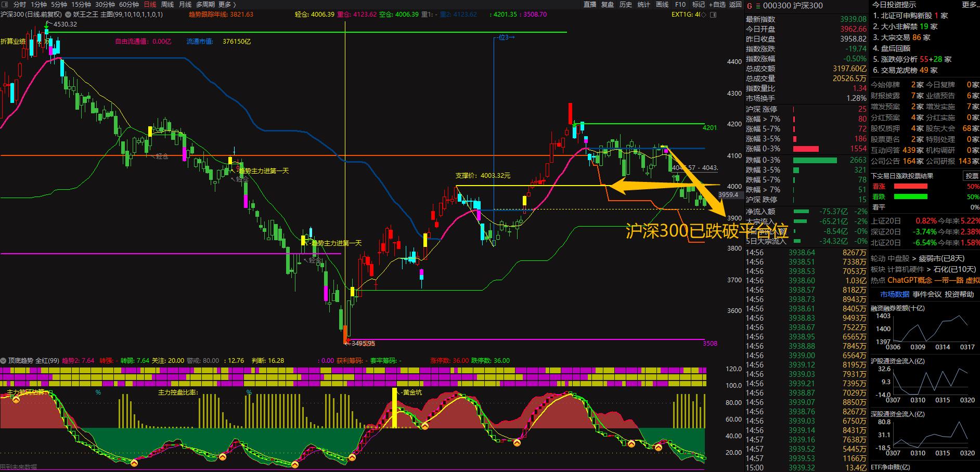The width and height of the screenshot is (980, 472).
Task: Click 公司研报 143家 entry
Action: pos(952,161)
